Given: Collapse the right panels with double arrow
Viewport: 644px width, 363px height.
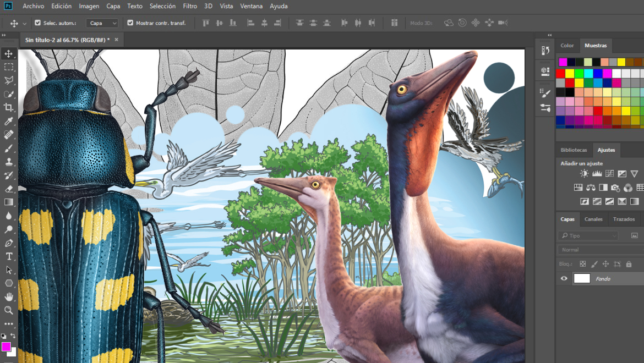Looking at the screenshot, I should click(549, 35).
